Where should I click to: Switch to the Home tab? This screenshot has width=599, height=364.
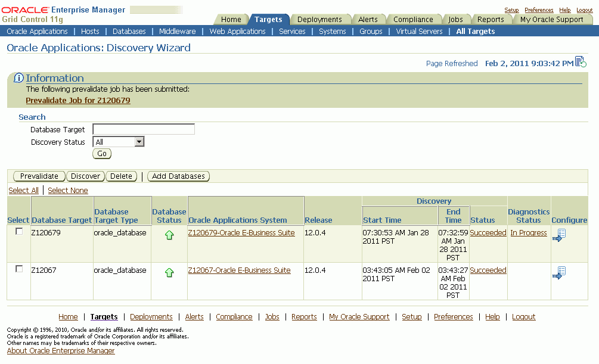(x=231, y=20)
